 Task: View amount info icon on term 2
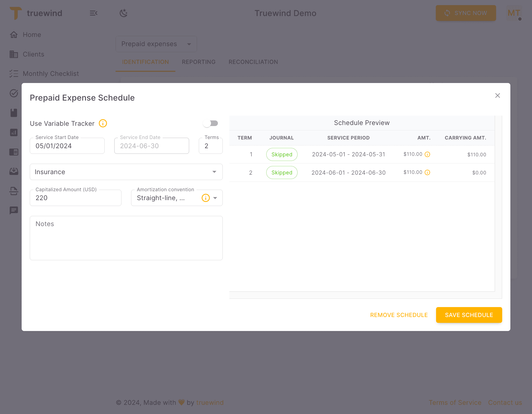click(x=427, y=172)
